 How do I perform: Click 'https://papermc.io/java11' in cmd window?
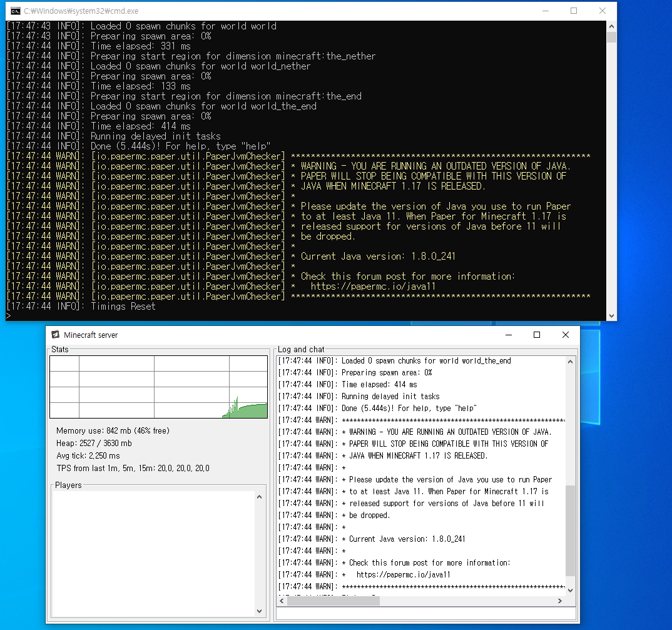coord(373,287)
